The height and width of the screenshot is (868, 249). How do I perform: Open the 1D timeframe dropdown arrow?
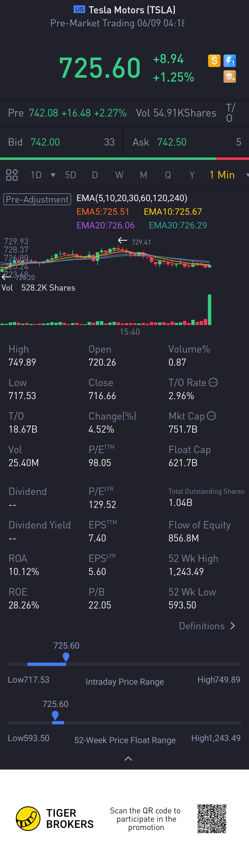(x=53, y=175)
